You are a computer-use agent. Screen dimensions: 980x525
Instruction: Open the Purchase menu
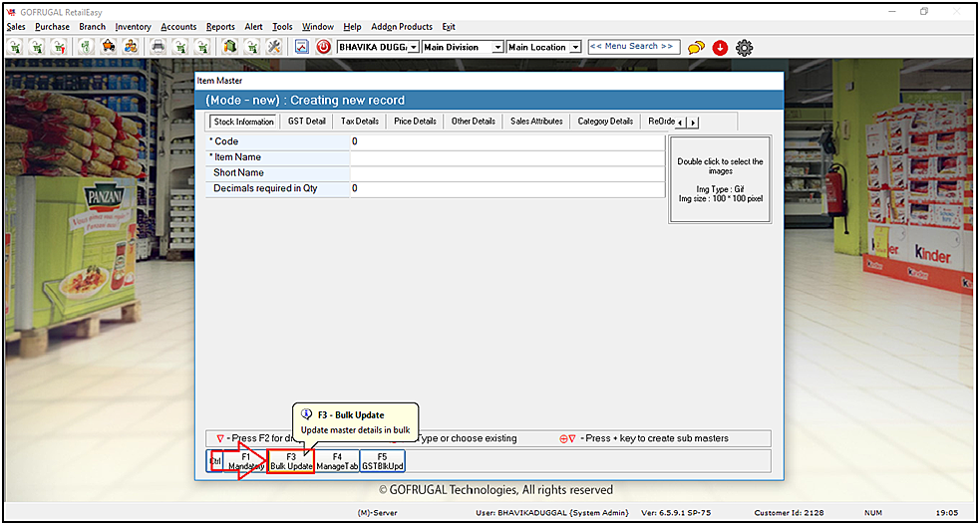click(53, 27)
